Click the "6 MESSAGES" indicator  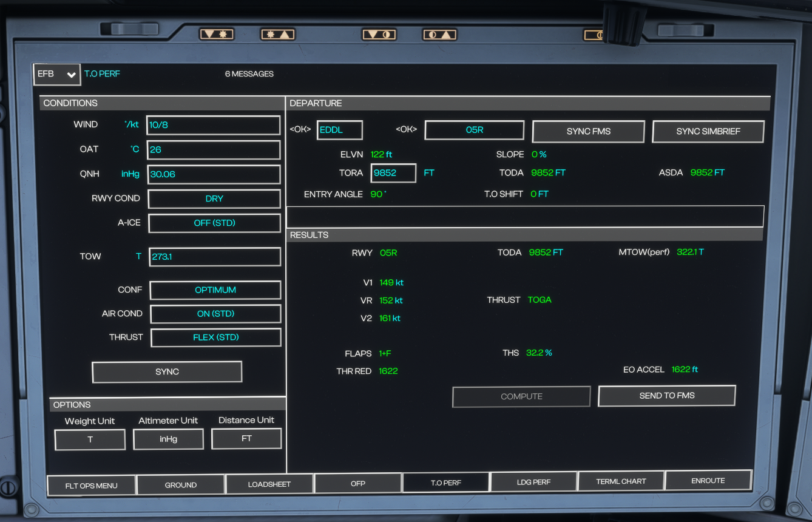click(x=249, y=74)
